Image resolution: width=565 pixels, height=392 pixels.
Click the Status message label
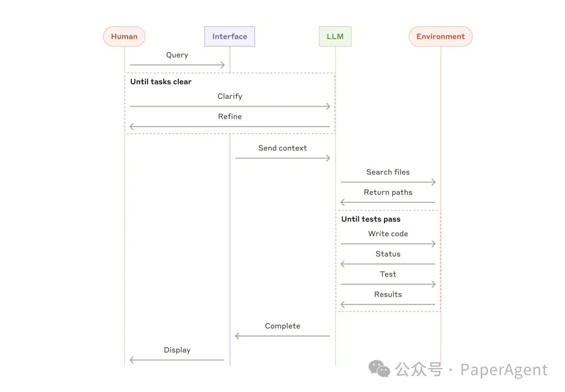[x=388, y=254]
